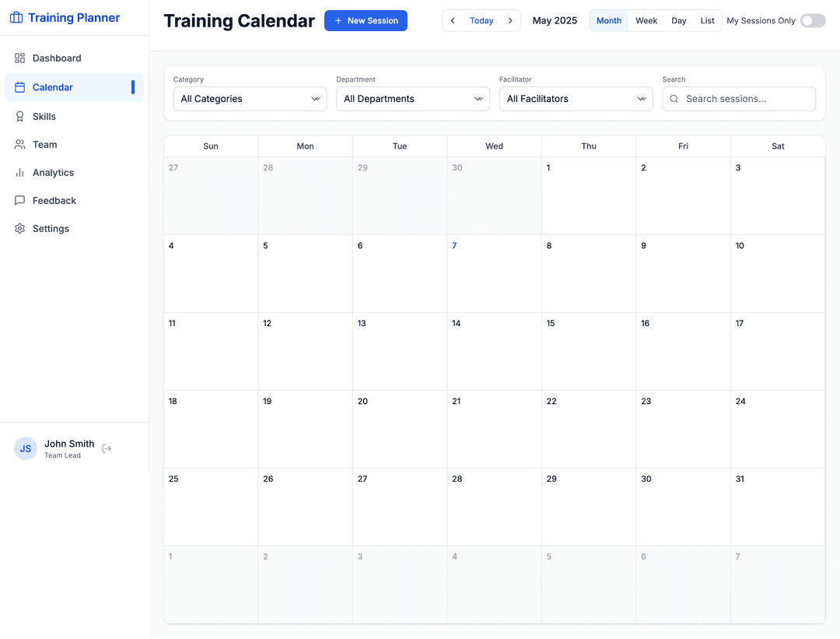Click the magnifier icon in the search box
Image resolution: width=840 pixels, height=639 pixels.
(x=674, y=99)
